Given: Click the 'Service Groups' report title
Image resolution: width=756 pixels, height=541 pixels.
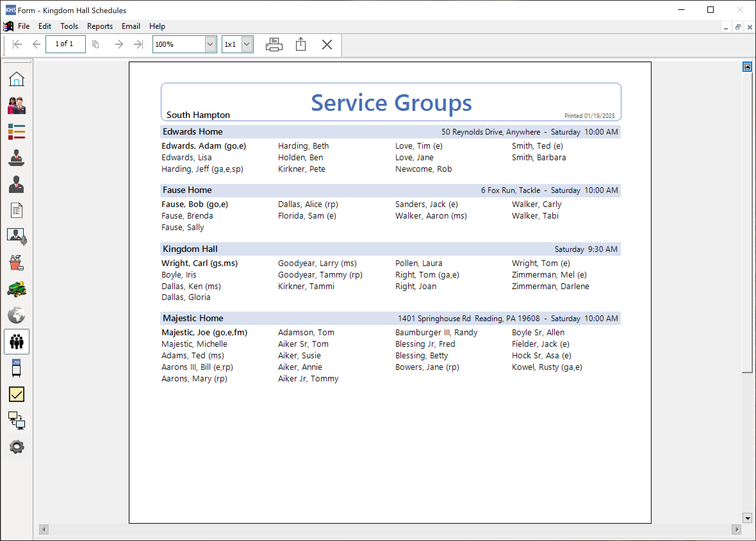Looking at the screenshot, I should (391, 103).
